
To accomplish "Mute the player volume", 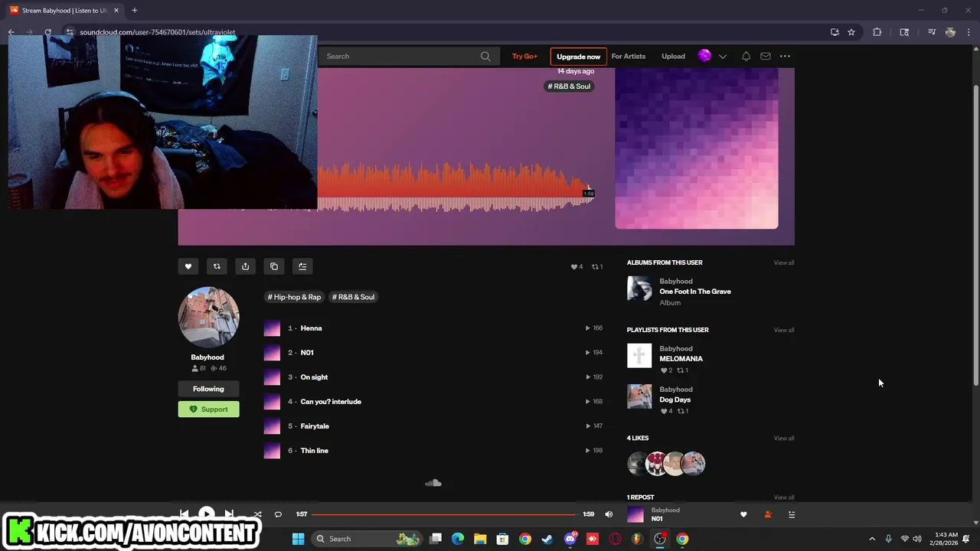I will [x=609, y=514].
